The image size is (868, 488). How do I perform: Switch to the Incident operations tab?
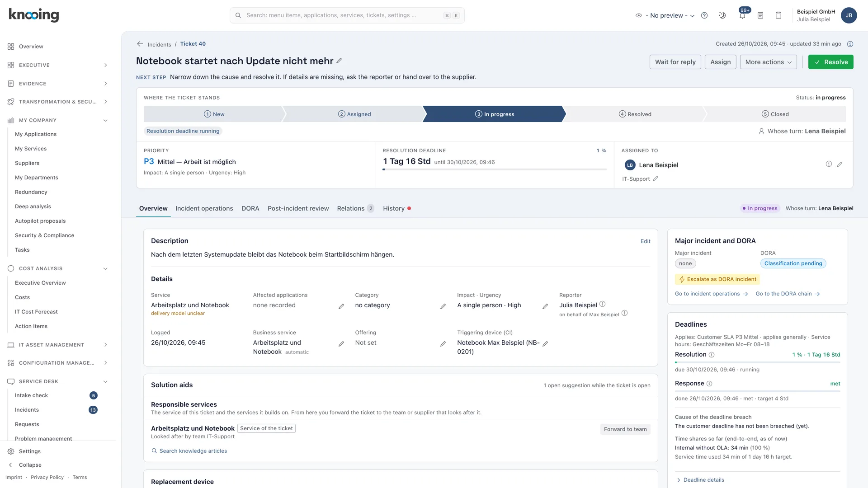coord(204,208)
